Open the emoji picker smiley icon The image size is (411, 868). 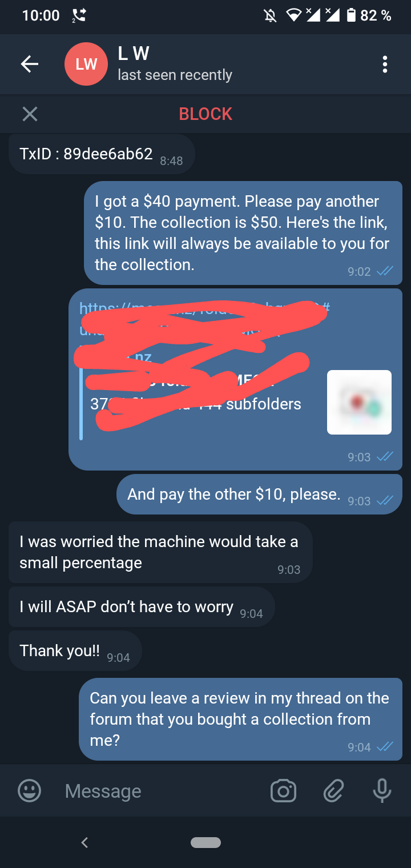tap(30, 791)
